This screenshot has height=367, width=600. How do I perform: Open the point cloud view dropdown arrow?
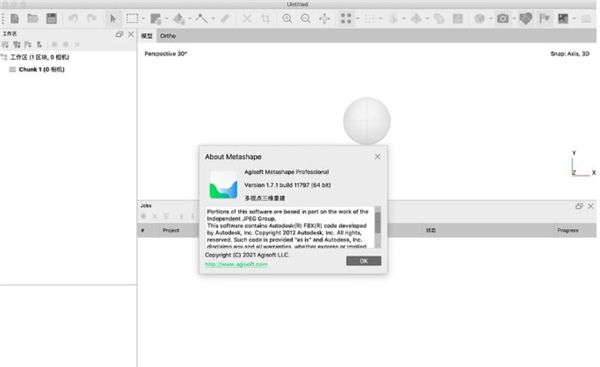[357, 19]
